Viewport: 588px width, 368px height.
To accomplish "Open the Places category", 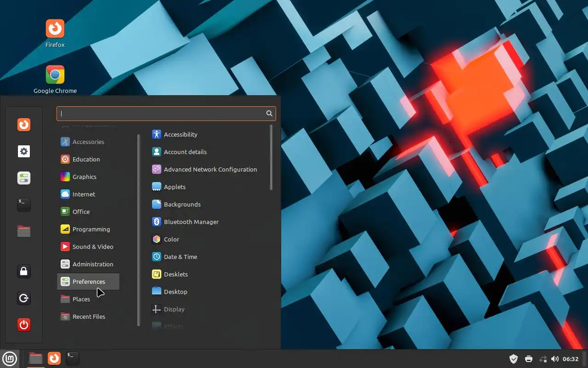I will 88,299.
